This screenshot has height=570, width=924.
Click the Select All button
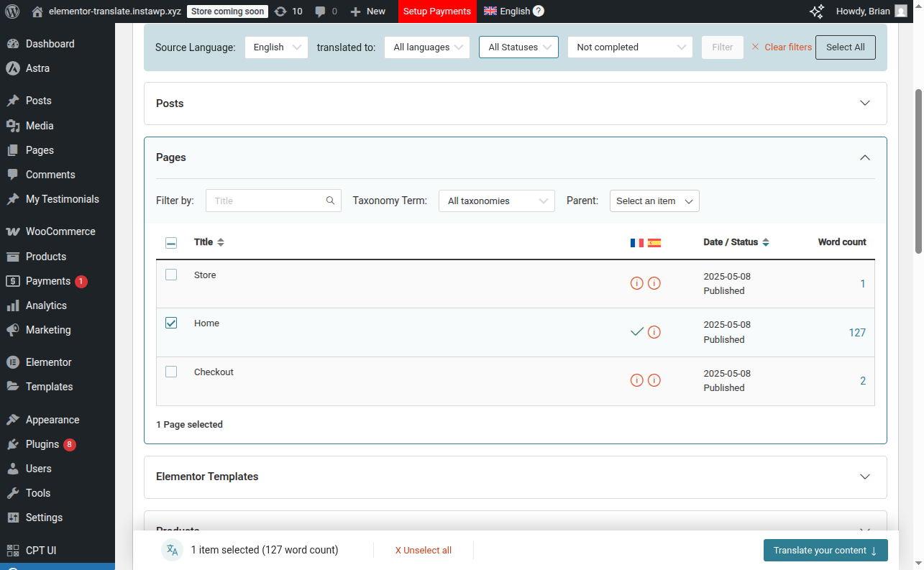point(846,47)
